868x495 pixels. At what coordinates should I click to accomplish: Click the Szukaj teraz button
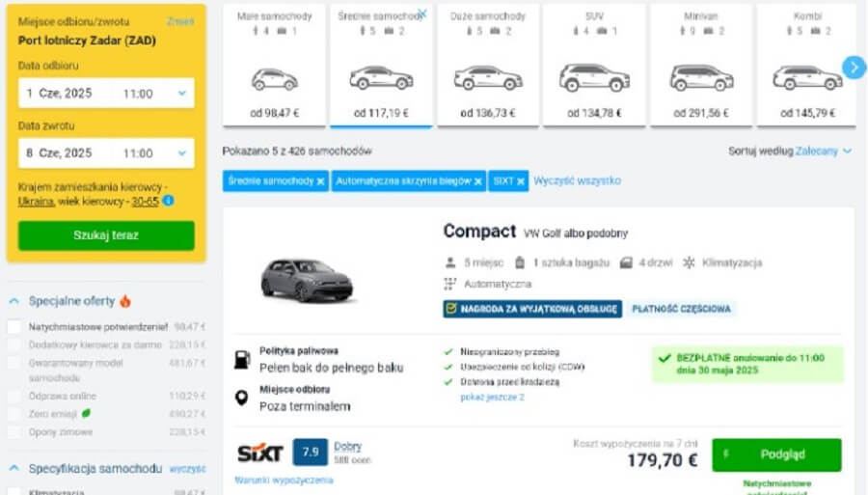point(106,235)
